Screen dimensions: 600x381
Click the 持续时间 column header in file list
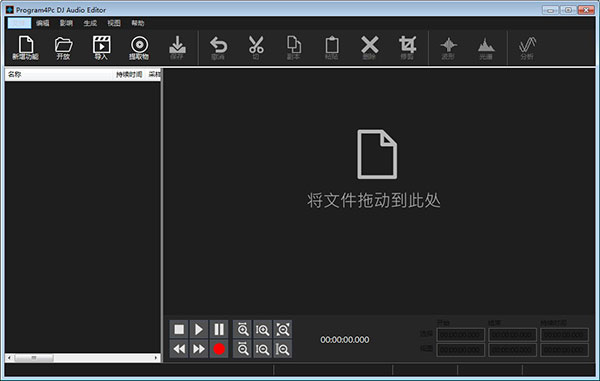[x=129, y=75]
